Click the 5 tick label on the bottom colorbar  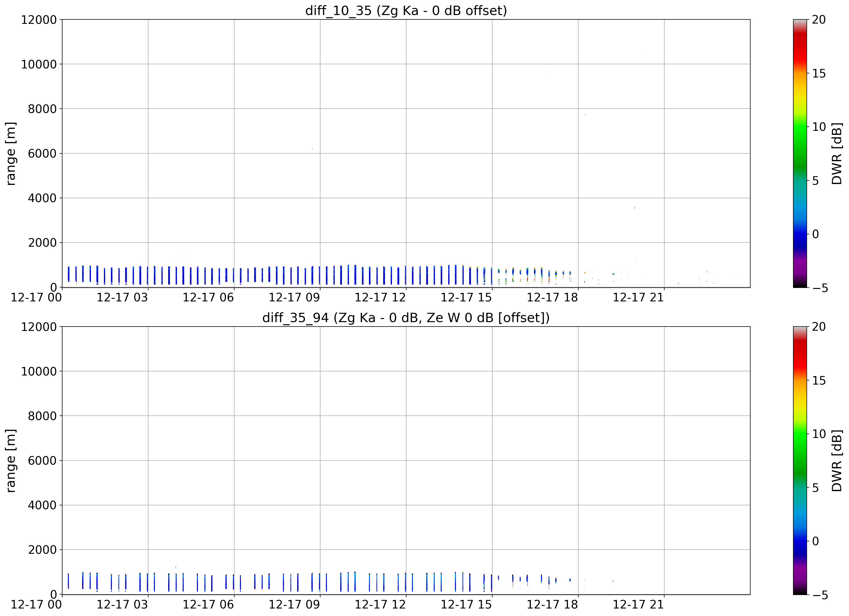point(816,487)
